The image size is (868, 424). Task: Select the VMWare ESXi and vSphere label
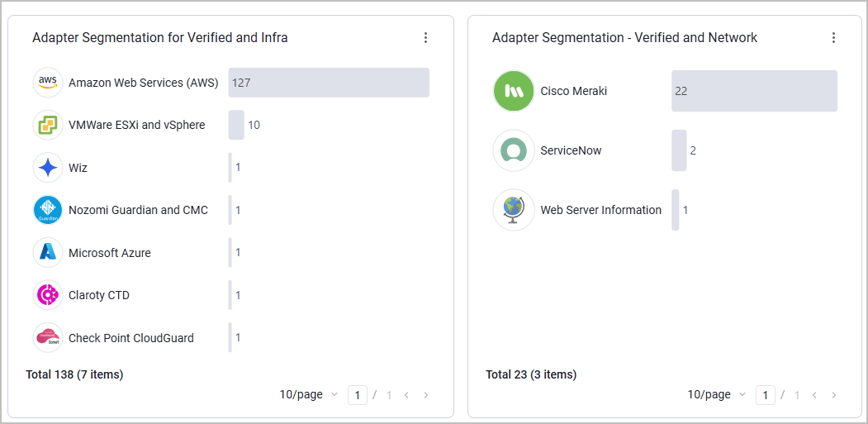tap(137, 126)
